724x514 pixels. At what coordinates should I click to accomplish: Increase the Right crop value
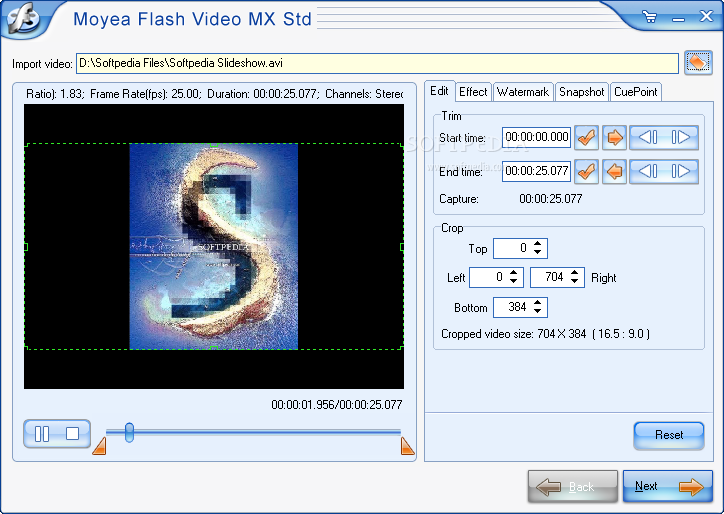pyautogui.click(x=574, y=272)
